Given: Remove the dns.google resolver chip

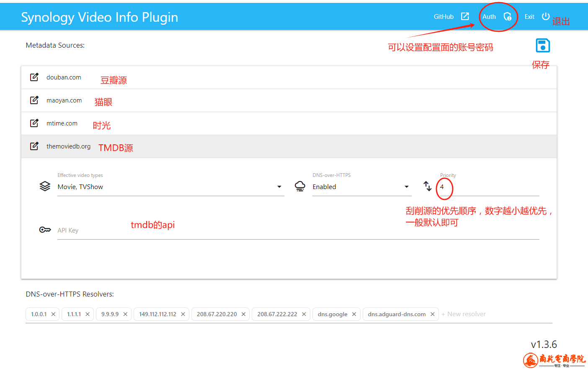Looking at the screenshot, I should click(x=354, y=314).
